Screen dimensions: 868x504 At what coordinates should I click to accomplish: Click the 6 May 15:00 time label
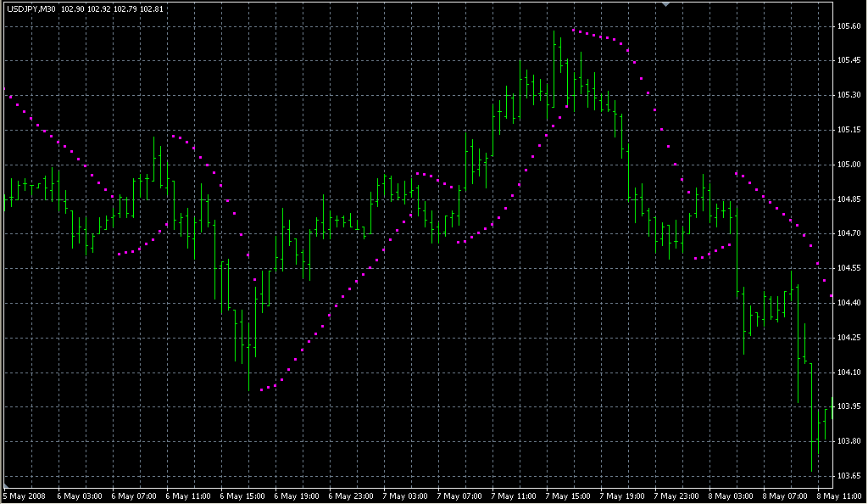[x=242, y=496]
